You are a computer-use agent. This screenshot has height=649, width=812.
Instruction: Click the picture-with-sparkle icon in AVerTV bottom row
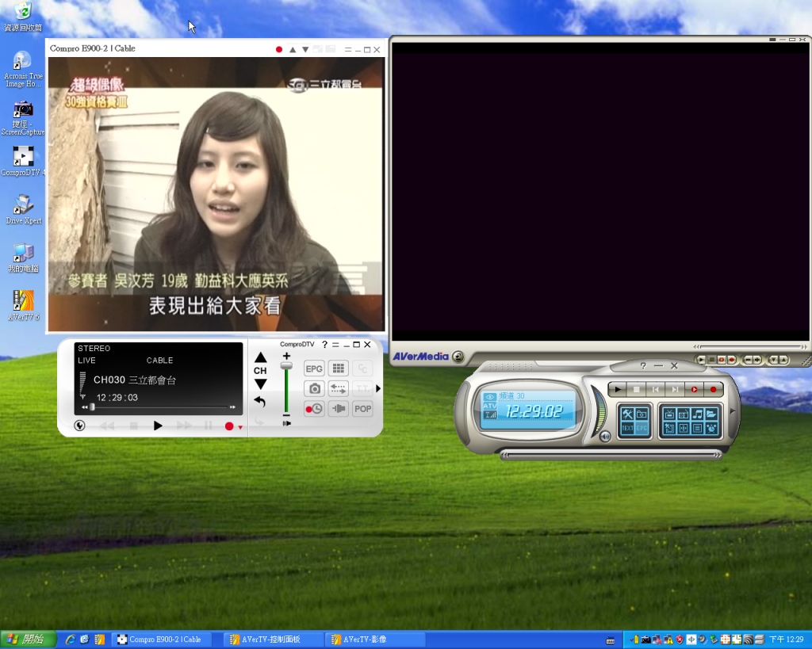(x=669, y=428)
